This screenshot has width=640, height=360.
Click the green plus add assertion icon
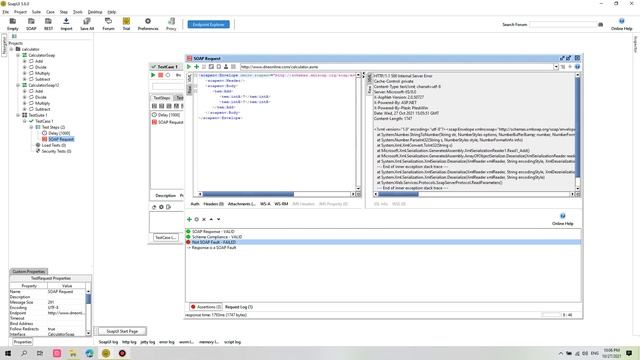click(189, 219)
